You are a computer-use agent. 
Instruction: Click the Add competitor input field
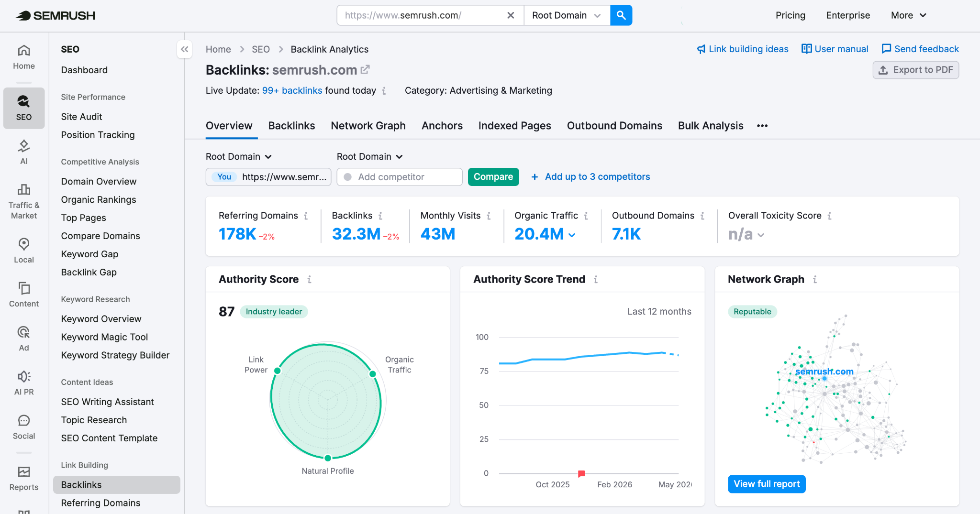(400, 177)
